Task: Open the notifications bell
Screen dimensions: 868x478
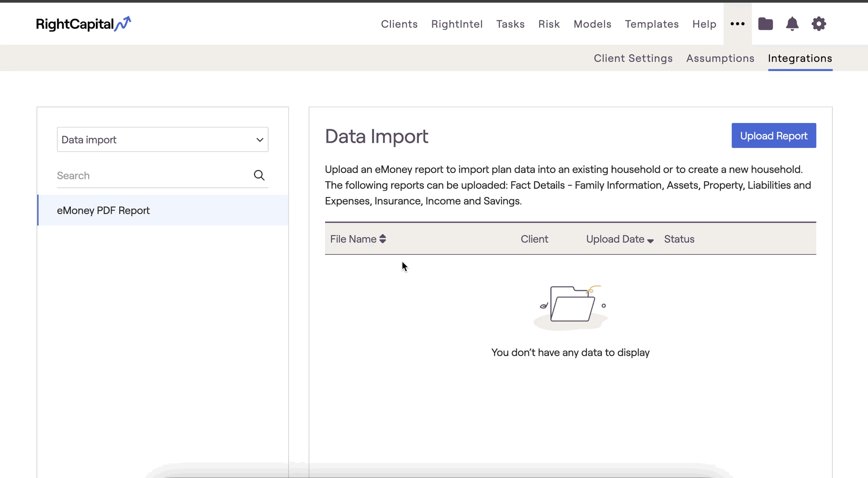Action: tap(792, 24)
